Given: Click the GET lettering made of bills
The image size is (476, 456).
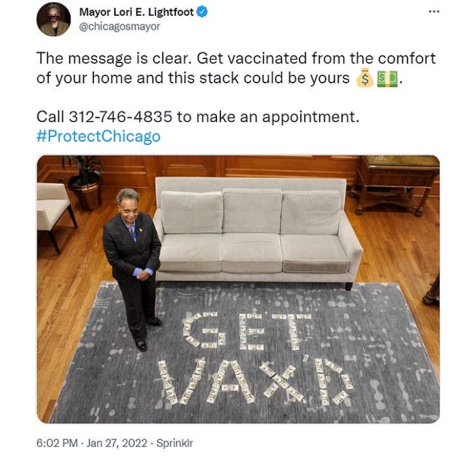Looking at the screenshot, I should tap(248, 332).
